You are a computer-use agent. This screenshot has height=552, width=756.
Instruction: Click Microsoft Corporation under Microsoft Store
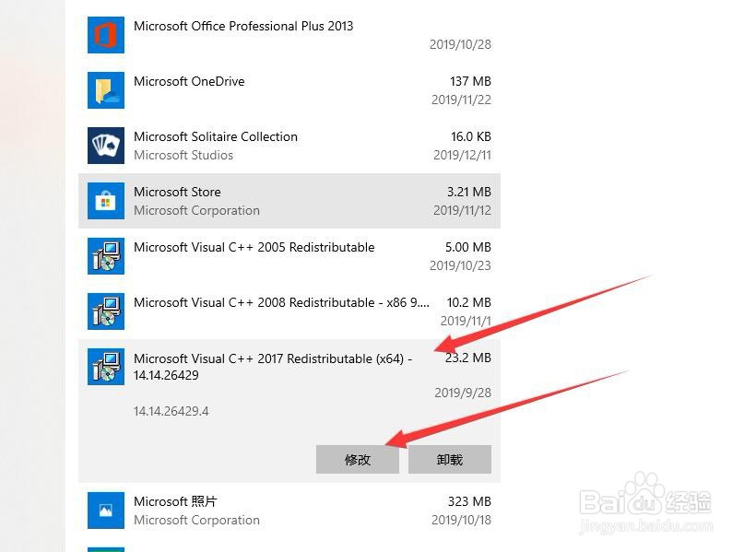pyautogui.click(x=196, y=211)
